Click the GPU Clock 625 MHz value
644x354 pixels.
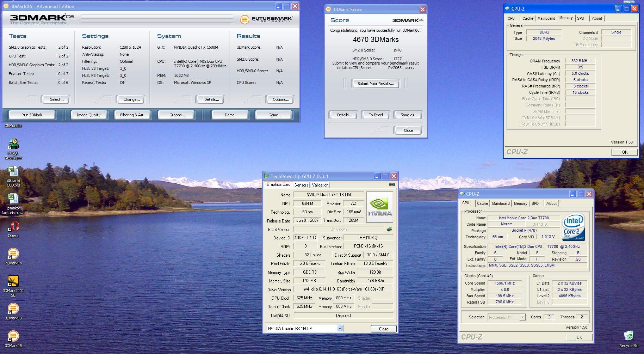pyautogui.click(x=304, y=298)
